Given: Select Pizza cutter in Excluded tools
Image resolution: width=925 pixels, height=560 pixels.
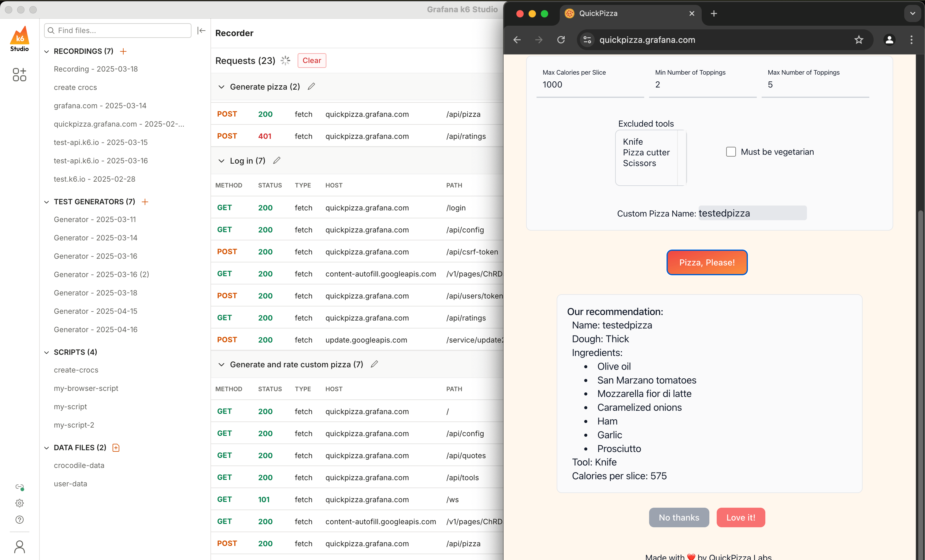Looking at the screenshot, I should (646, 152).
